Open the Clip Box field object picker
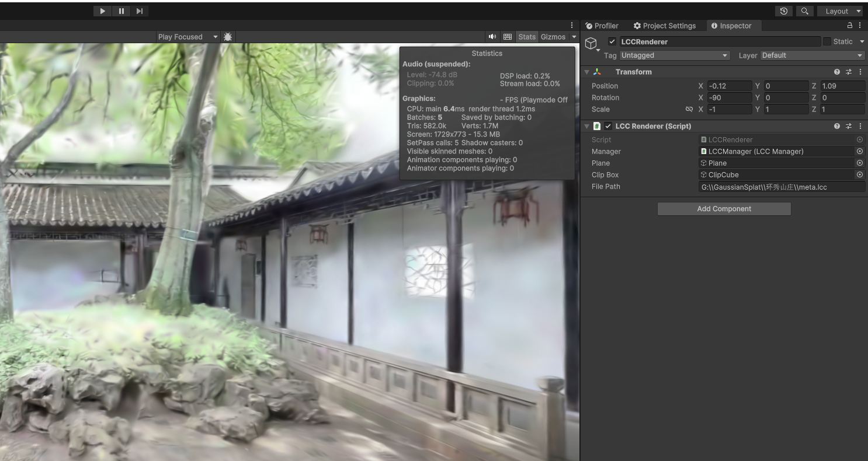Screen dimensions: 868x461 click(x=860, y=174)
